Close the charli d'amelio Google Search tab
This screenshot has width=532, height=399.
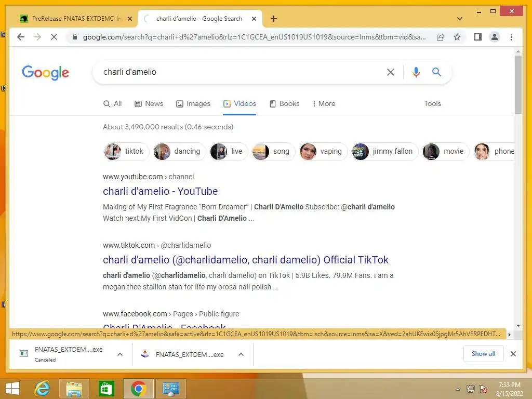click(254, 19)
